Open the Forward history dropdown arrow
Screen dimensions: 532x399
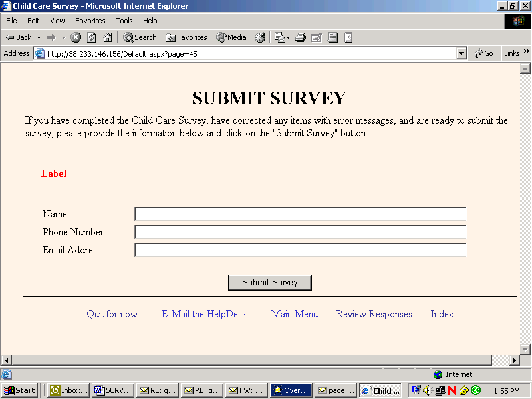click(63, 37)
